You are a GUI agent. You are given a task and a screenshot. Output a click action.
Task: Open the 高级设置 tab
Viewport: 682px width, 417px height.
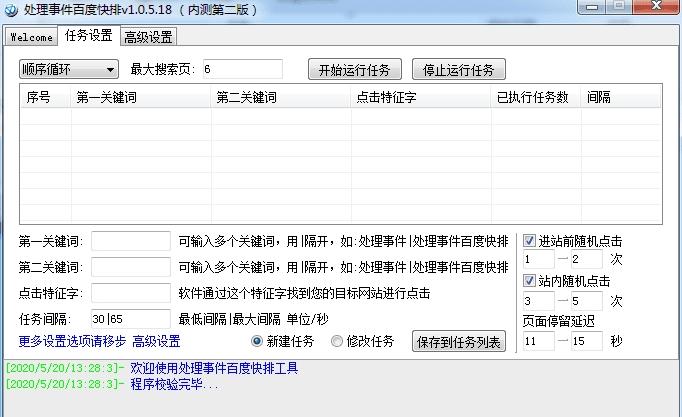pyautogui.click(x=148, y=37)
